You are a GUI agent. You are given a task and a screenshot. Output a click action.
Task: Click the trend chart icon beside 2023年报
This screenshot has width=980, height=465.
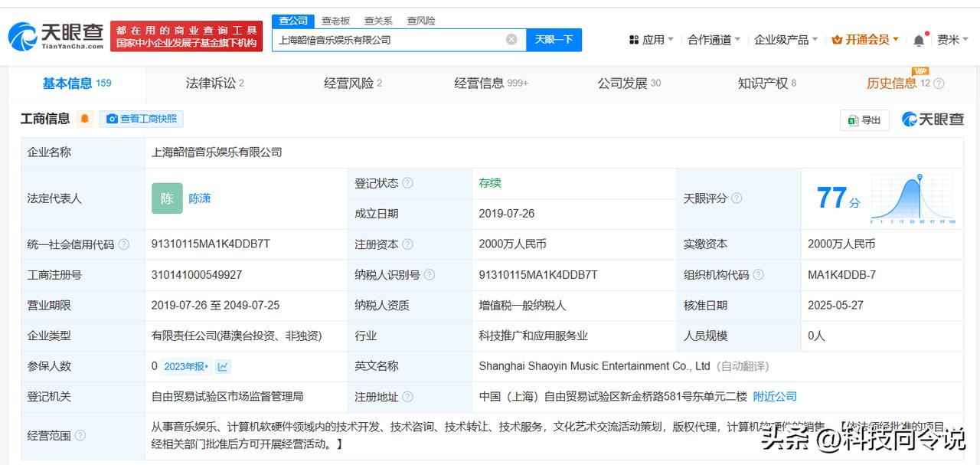click(223, 366)
